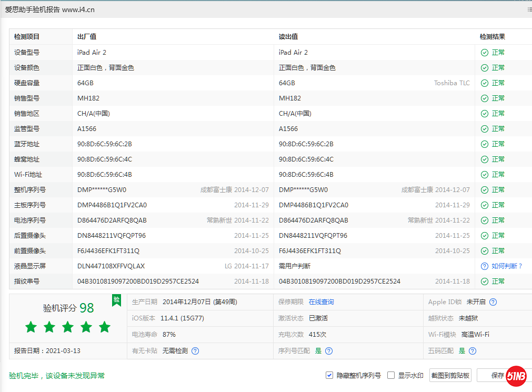Click the 51NB logo icon
This screenshot has width=532, height=392.
[x=516, y=376]
